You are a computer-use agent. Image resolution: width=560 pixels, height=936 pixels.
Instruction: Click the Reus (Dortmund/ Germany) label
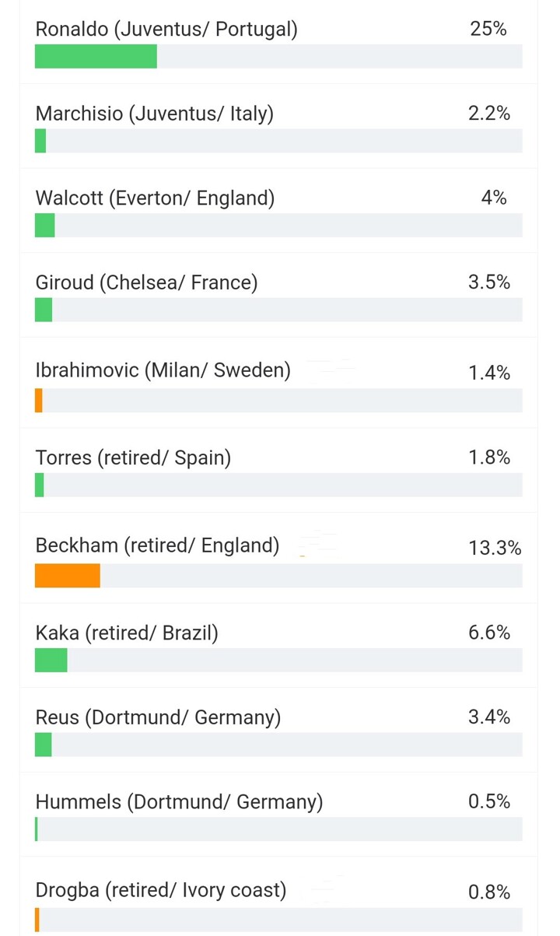point(158,717)
